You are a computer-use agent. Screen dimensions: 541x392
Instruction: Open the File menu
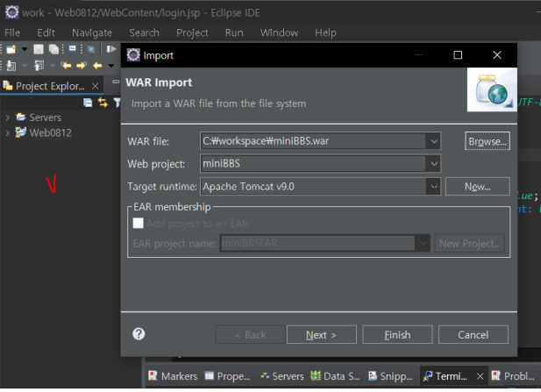pos(12,32)
